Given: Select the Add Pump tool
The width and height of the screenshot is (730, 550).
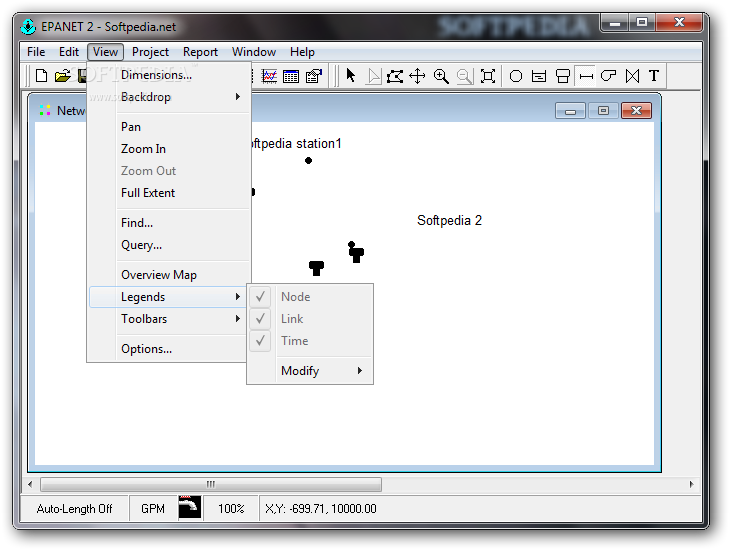Looking at the screenshot, I should 608,75.
